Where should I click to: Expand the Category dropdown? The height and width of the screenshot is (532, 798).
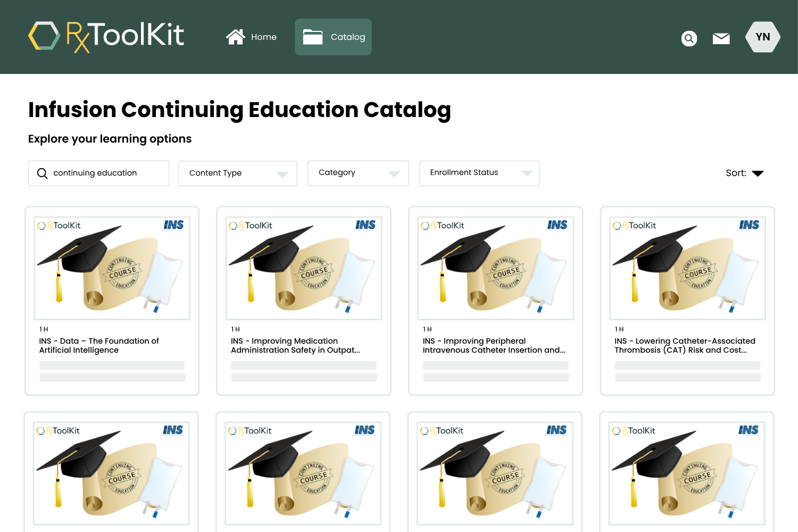[x=358, y=173]
